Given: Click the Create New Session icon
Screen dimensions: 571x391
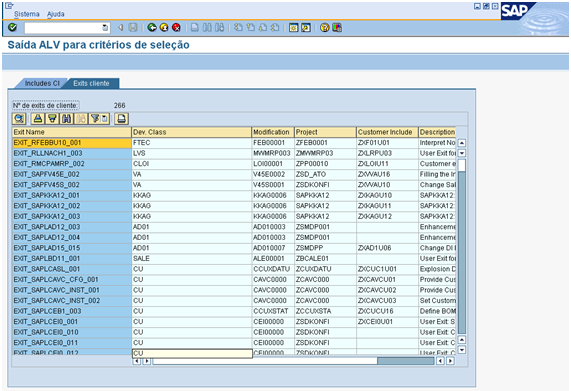Looking at the screenshot, I should click(294, 27).
